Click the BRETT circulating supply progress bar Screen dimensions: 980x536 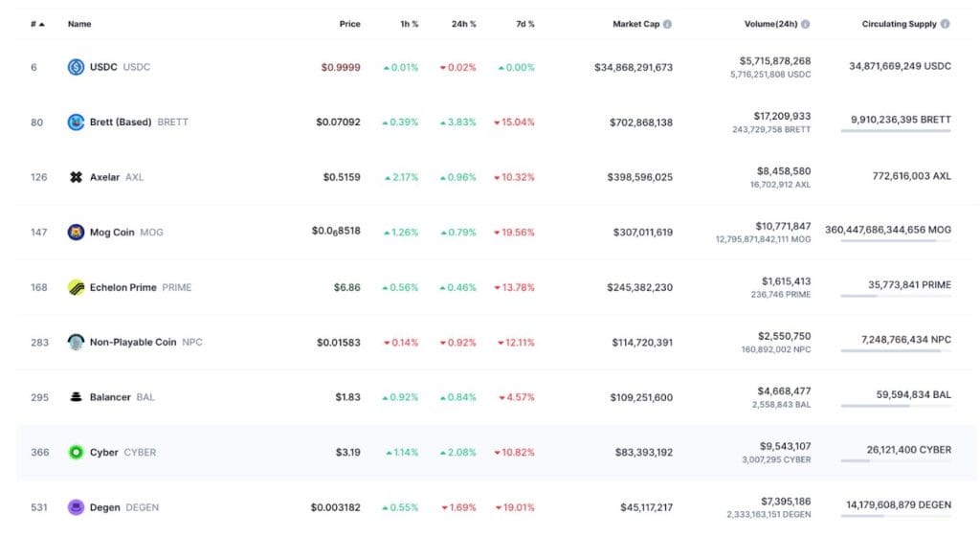(x=896, y=130)
